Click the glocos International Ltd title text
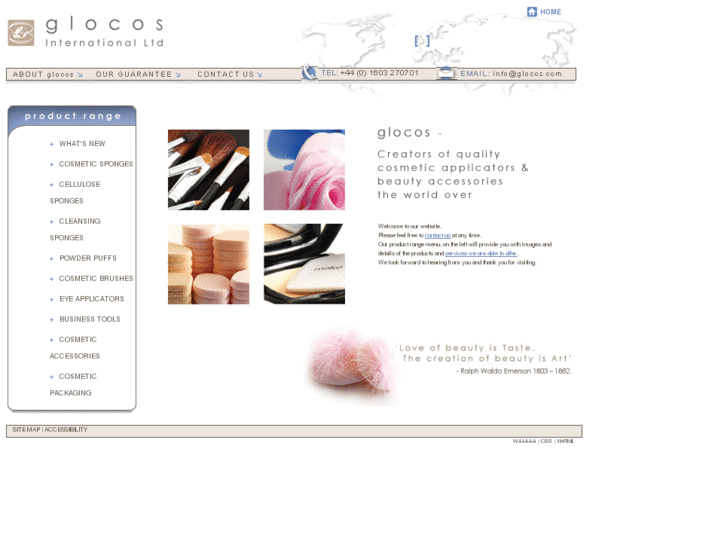This screenshot has width=727, height=545. click(104, 32)
